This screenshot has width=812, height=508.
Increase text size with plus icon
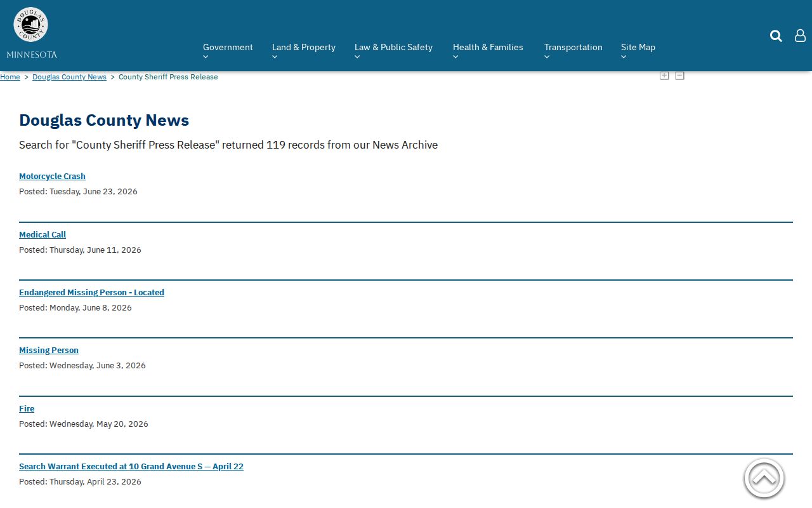click(x=664, y=76)
